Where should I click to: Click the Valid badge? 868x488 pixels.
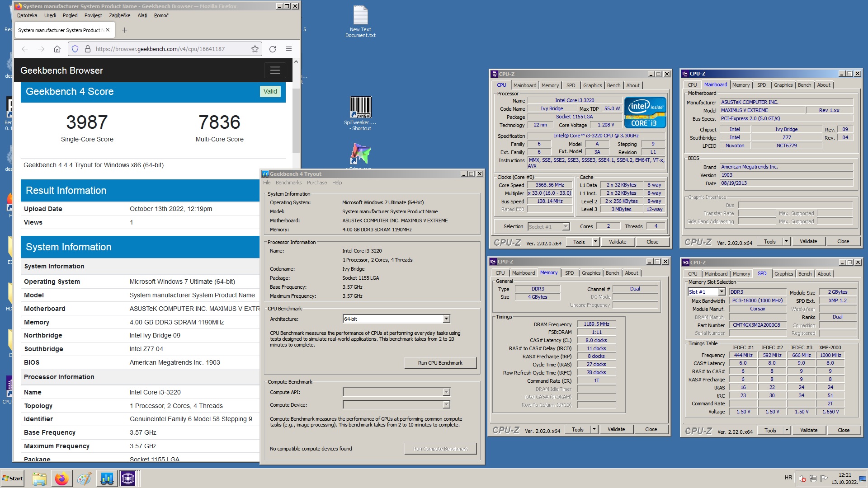pos(270,91)
